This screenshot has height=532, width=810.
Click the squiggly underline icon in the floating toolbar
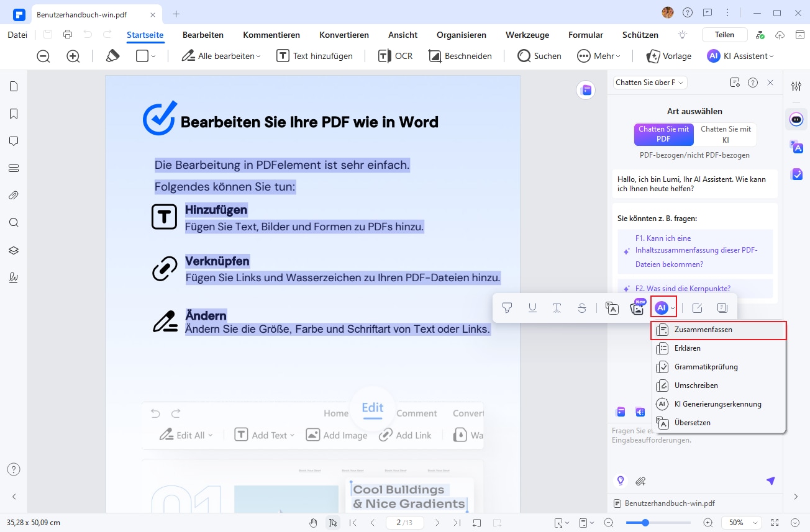click(557, 308)
